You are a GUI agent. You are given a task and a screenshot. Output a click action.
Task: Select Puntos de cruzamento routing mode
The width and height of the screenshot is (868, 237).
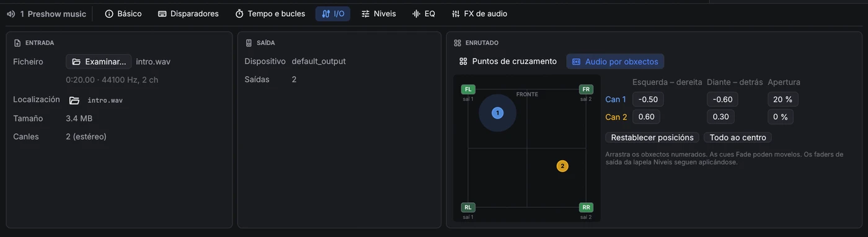click(508, 61)
